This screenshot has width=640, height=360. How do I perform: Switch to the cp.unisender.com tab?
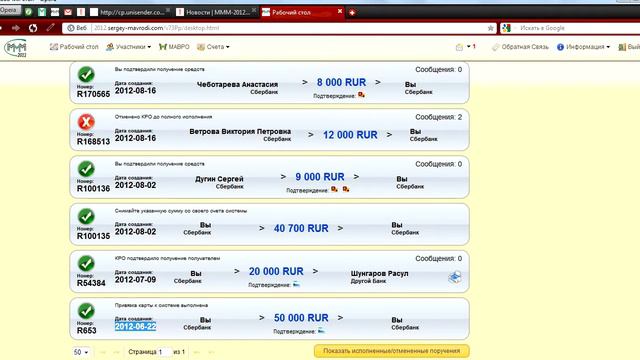130,12
